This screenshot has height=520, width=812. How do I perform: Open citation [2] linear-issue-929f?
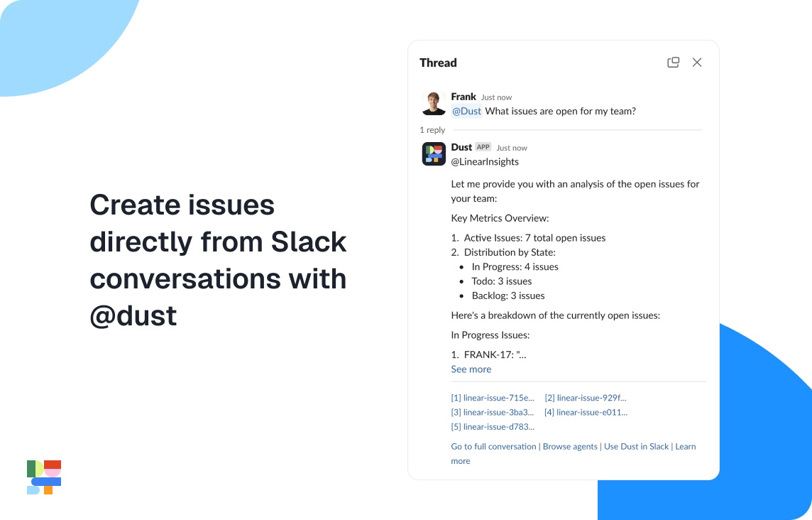coord(586,397)
